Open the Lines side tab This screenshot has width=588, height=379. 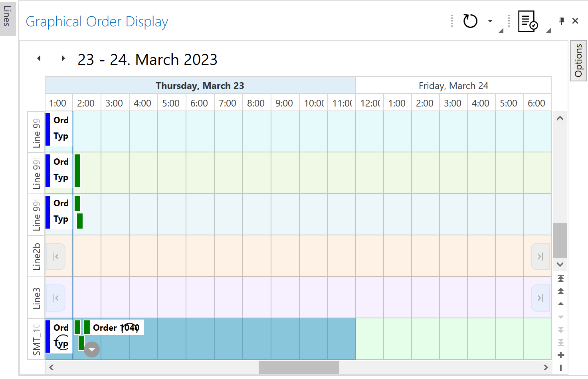click(7, 18)
